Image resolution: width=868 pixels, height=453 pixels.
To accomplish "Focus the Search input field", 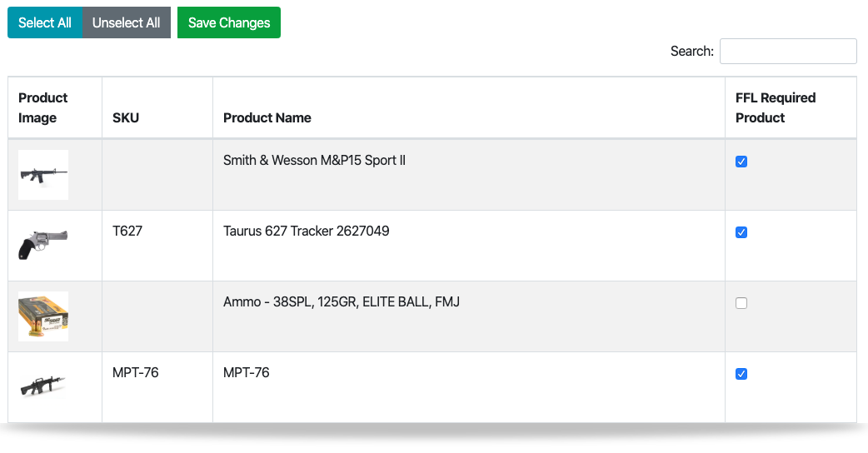I will point(788,52).
